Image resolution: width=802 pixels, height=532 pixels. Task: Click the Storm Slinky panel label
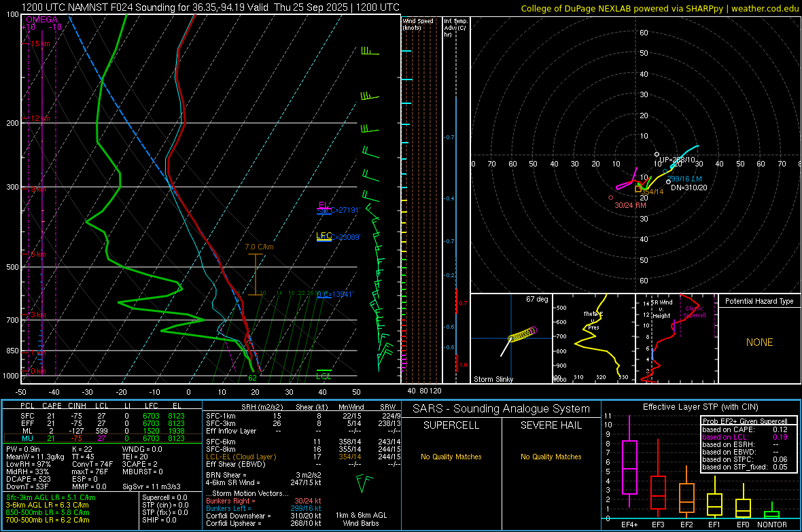tap(493, 379)
